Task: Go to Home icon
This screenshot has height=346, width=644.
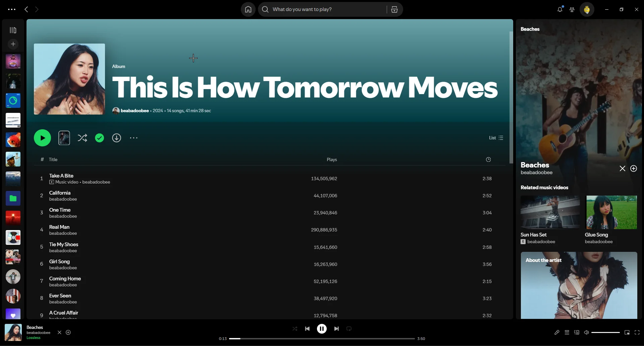Action: [248, 9]
